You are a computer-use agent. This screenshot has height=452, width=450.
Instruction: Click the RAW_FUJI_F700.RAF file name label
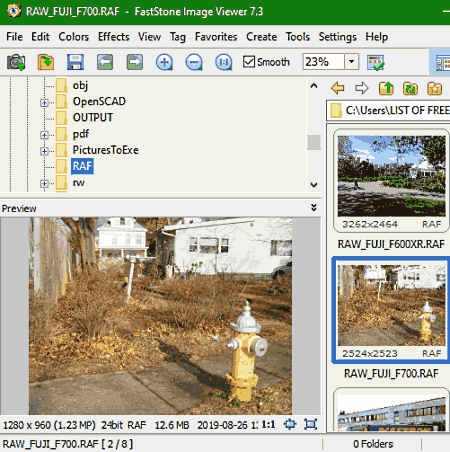point(391,373)
